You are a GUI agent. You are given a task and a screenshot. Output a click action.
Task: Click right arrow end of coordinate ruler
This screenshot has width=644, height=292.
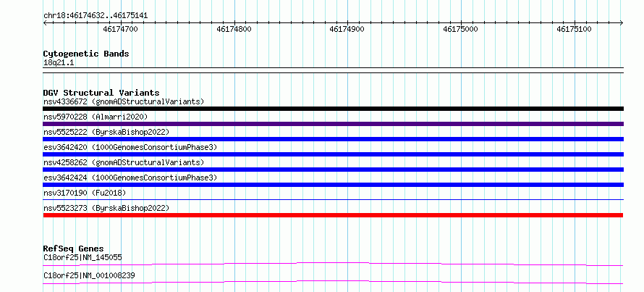point(622,22)
